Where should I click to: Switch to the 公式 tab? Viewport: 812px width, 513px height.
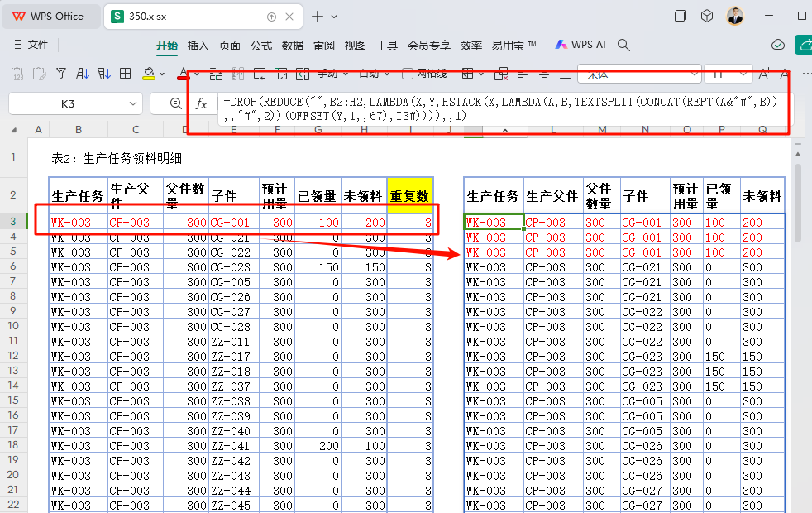click(x=261, y=46)
